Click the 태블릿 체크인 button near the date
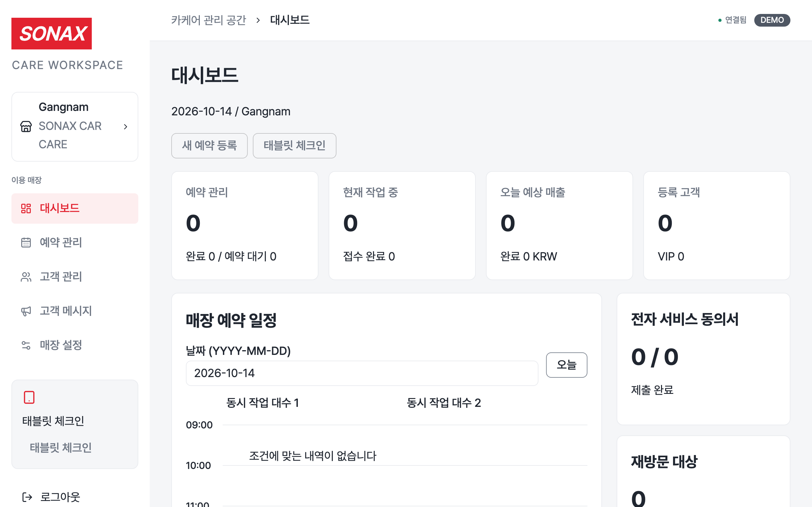812x507 pixels. (294, 145)
